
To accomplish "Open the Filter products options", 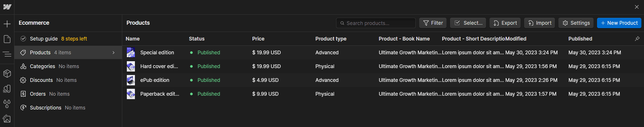I will tap(433, 23).
